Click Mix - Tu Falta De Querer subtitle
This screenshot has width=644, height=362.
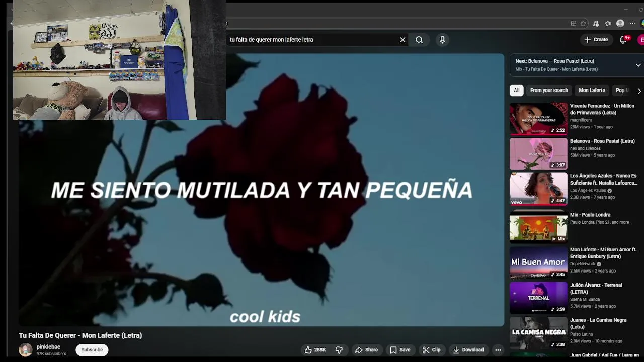coord(556,69)
